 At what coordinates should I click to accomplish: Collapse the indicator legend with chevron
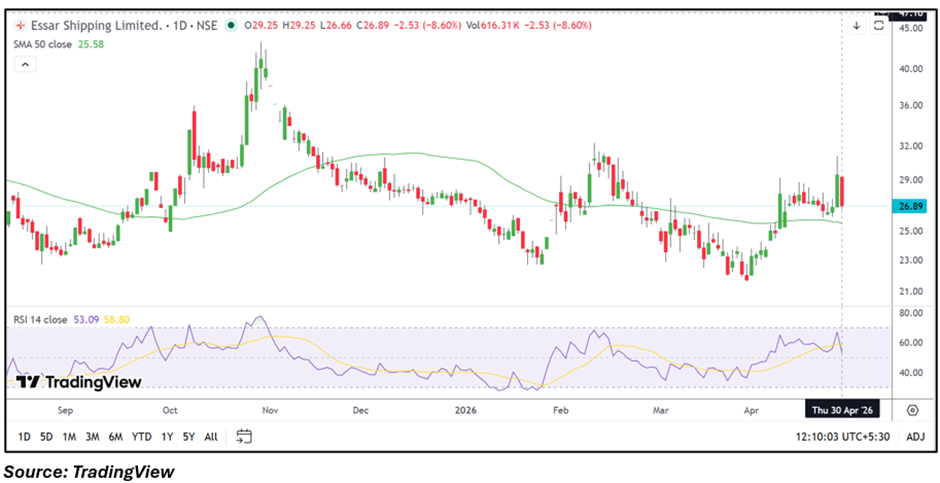25,65
